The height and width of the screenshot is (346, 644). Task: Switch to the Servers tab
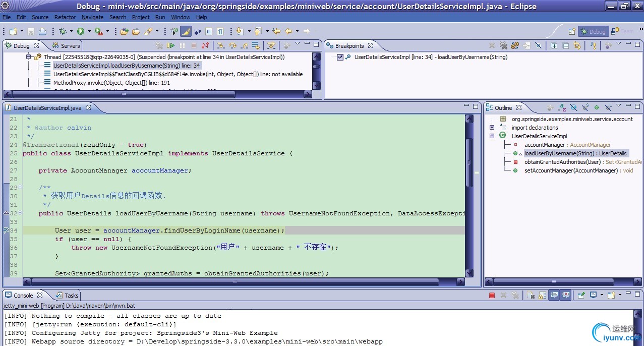pos(66,45)
